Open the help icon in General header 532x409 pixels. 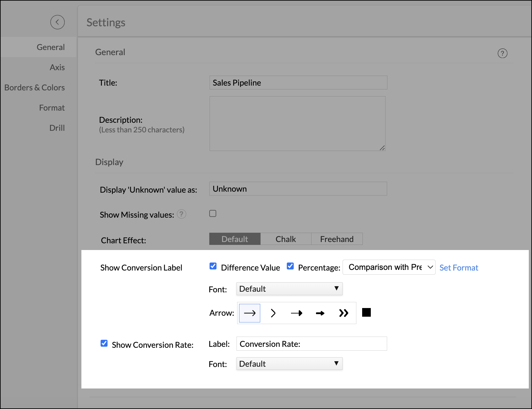point(502,53)
